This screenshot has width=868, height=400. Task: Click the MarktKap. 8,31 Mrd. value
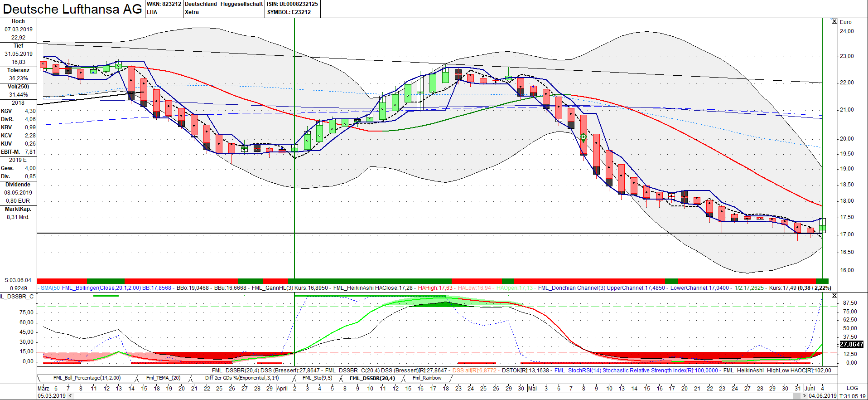pos(19,217)
